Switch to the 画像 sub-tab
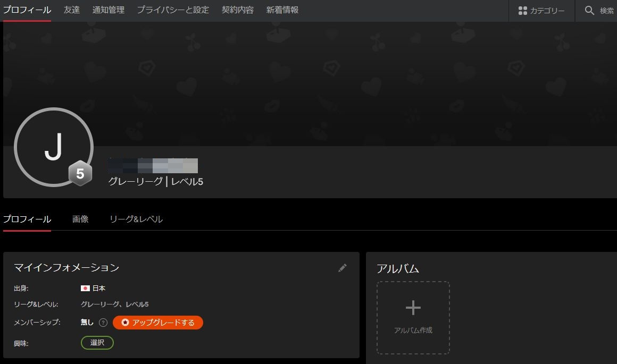The image size is (617, 364). [80, 219]
